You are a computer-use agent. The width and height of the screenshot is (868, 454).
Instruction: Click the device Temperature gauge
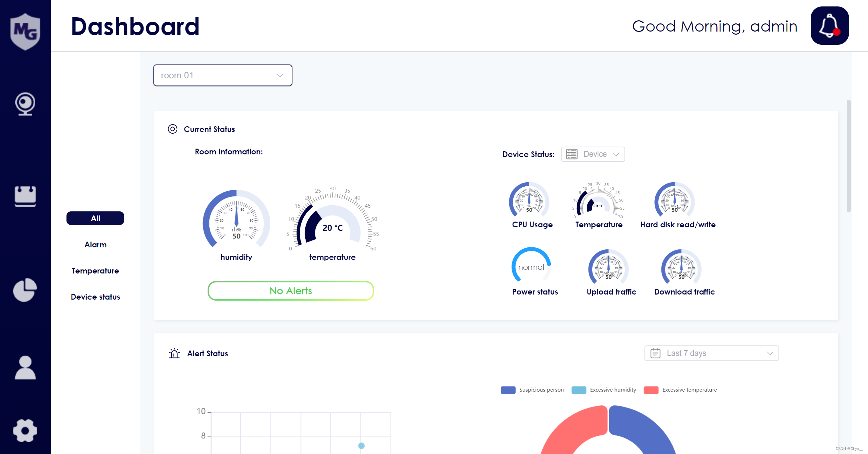598,200
